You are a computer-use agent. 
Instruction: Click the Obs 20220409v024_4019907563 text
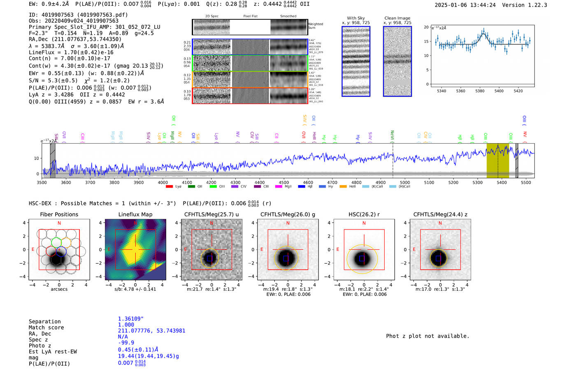click(x=74, y=21)
